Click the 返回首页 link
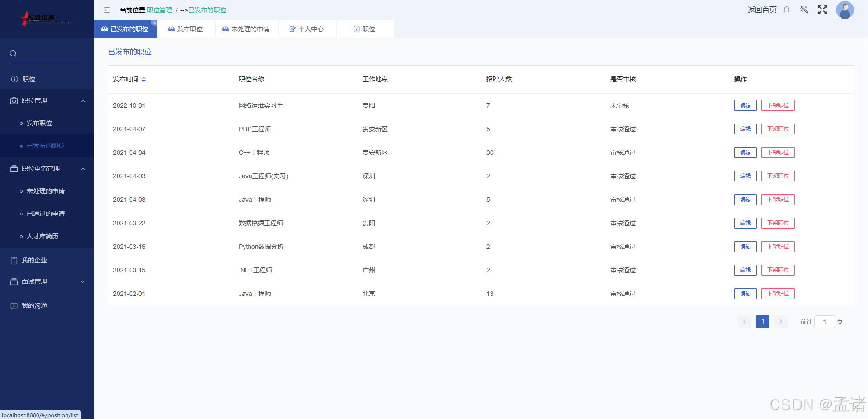Screen dimensions: 868x419 pyautogui.click(x=762, y=10)
